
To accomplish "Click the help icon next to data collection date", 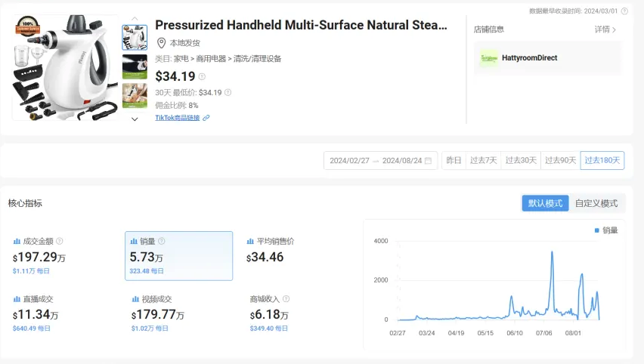I will (x=624, y=11).
